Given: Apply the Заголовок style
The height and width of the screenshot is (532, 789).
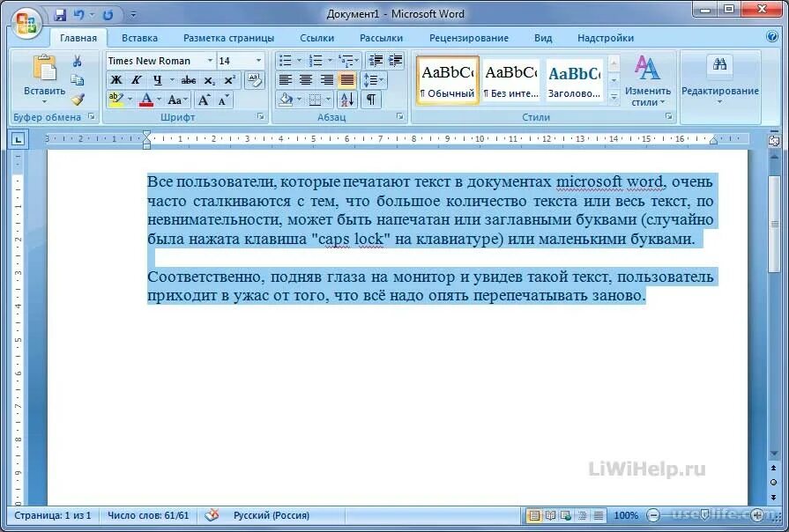Looking at the screenshot, I should [x=574, y=80].
